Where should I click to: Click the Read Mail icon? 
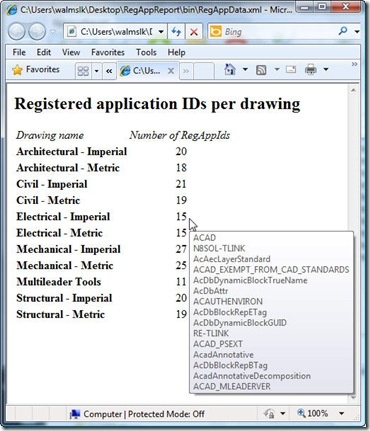pos(291,70)
